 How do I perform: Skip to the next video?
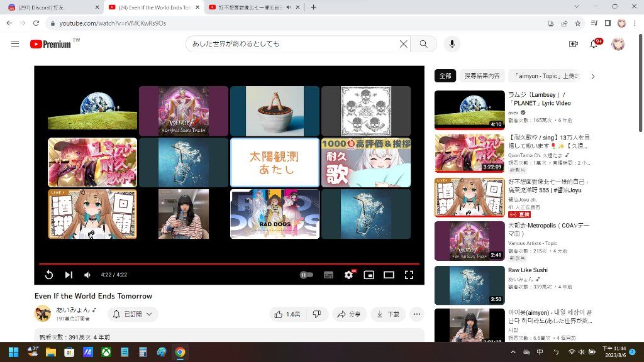(69, 275)
